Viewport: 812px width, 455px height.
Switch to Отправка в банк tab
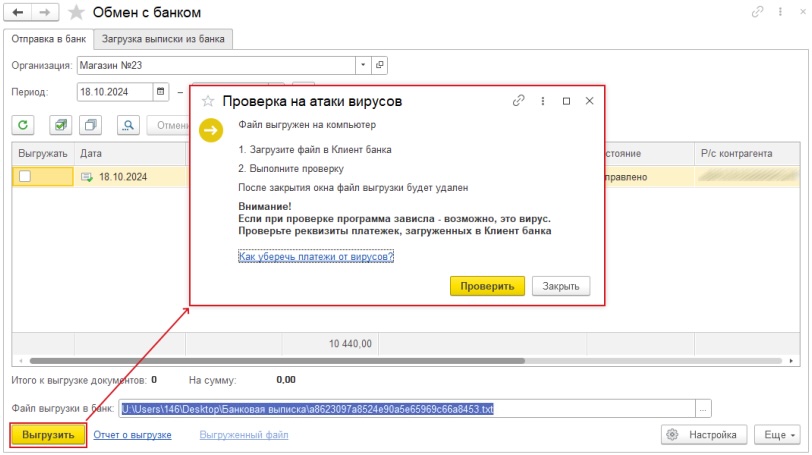(49, 39)
